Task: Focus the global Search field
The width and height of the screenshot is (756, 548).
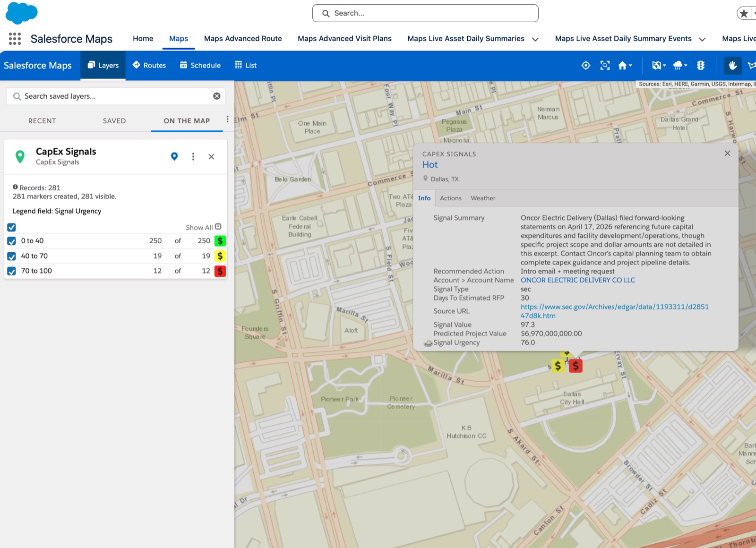Action: click(425, 13)
